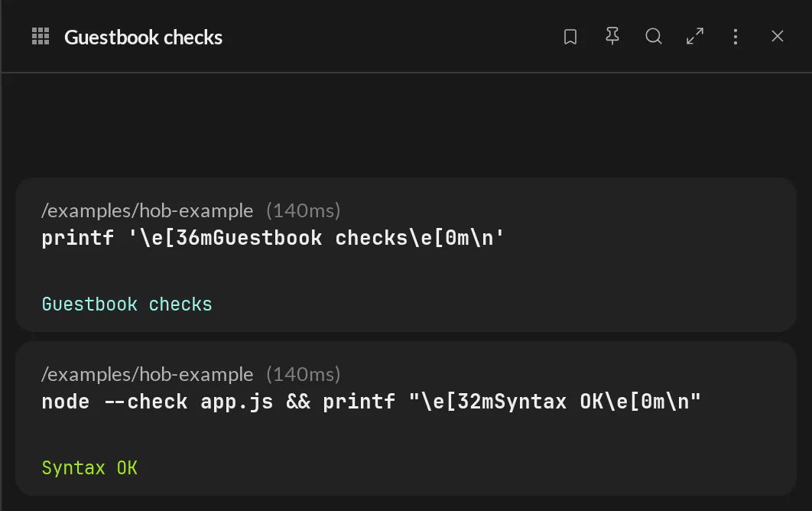Expand the panel to full screen
The height and width of the screenshot is (511, 812).
695,36
